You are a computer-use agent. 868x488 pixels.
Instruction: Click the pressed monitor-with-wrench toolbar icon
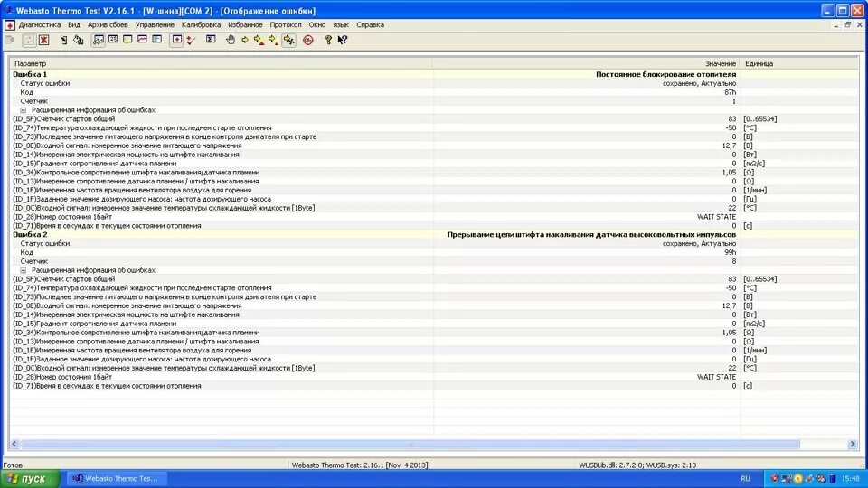(x=99, y=40)
